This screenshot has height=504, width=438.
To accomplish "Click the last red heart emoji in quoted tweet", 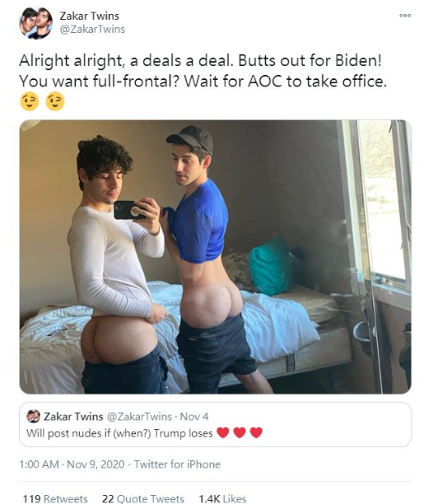I will [256, 432].
